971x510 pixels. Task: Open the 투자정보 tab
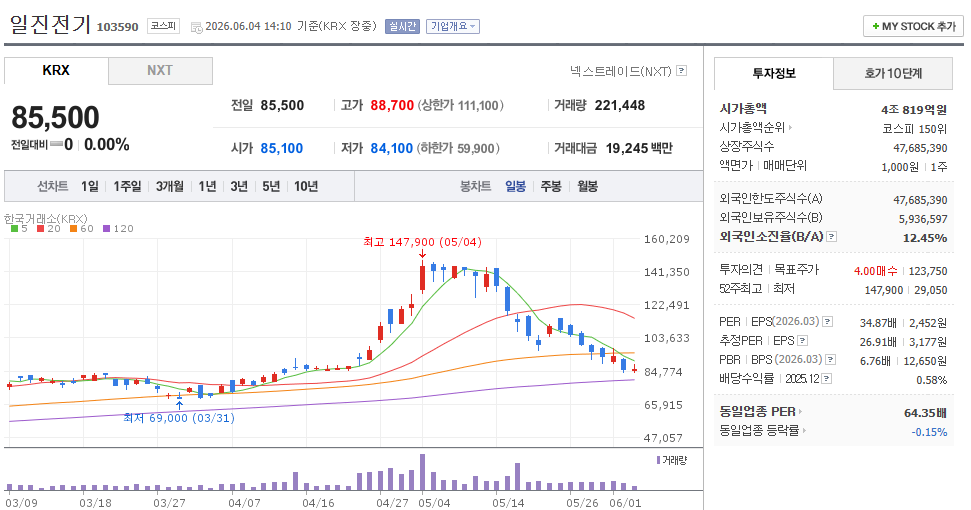pyautogui.click(x=773, y=74)
